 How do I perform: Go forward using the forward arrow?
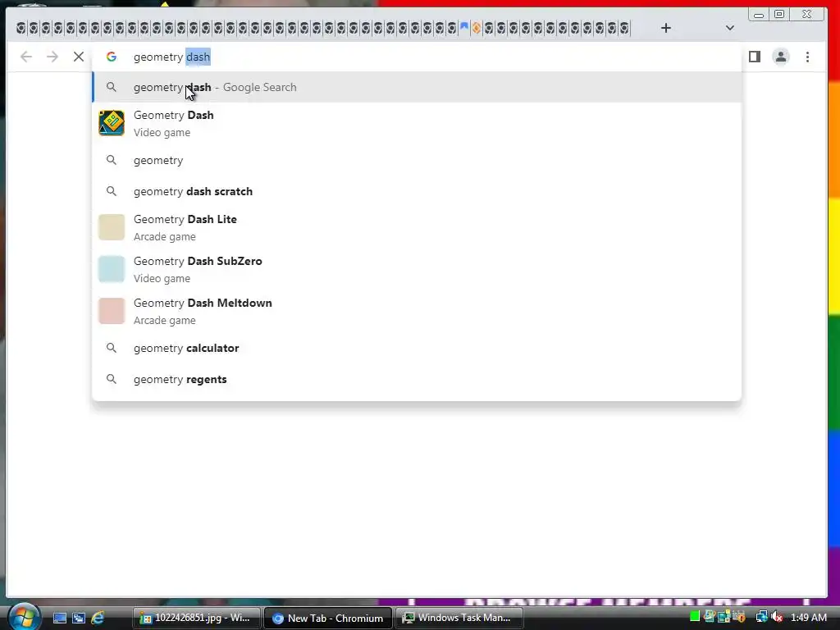52,57
